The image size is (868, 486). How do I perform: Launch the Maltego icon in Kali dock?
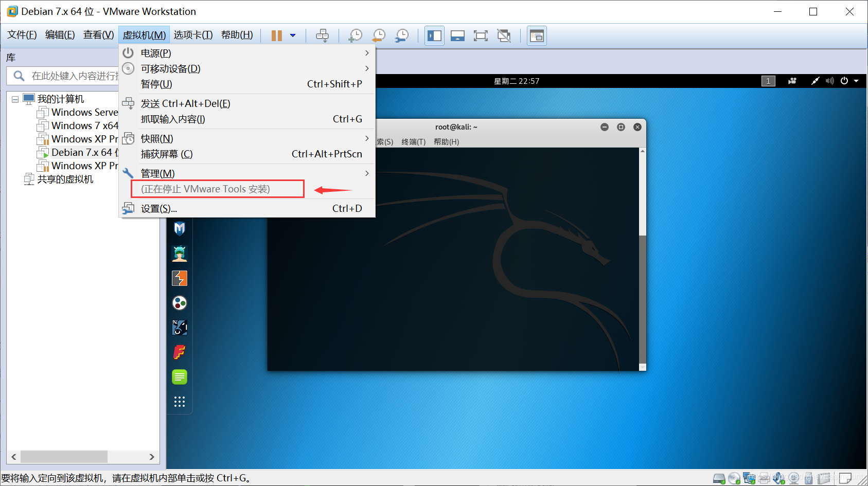[180, 328]
